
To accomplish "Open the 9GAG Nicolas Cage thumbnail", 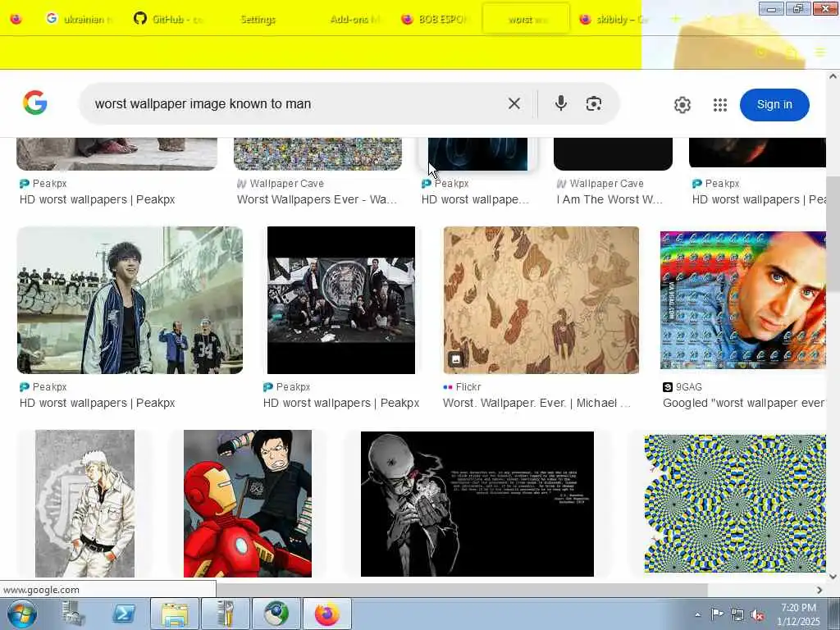I will (743, 300).
